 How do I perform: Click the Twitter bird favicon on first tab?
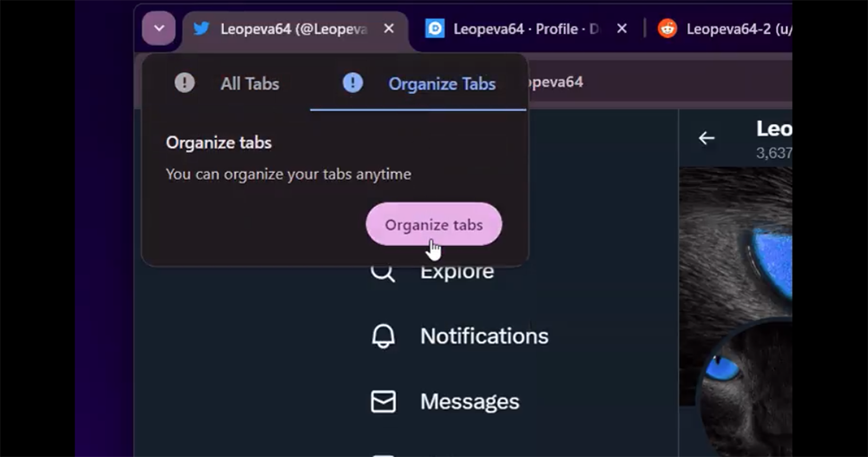click(201, 29)
